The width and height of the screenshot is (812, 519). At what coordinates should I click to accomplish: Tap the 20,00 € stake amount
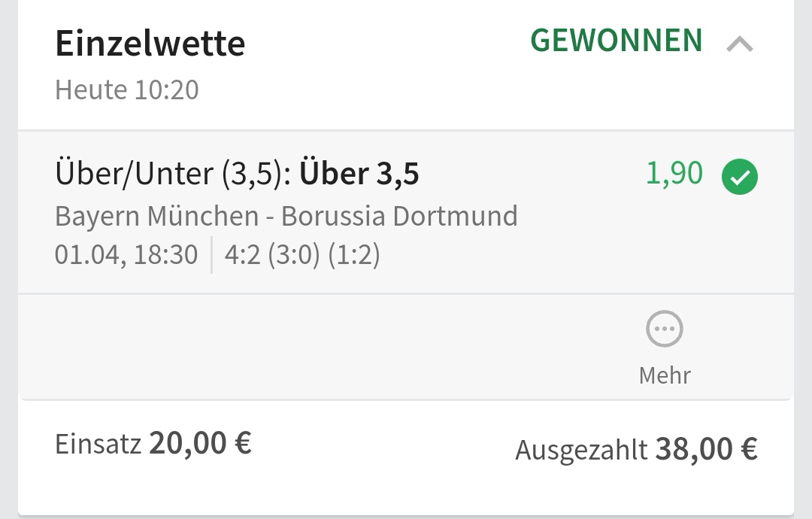(x=200, y=443)
